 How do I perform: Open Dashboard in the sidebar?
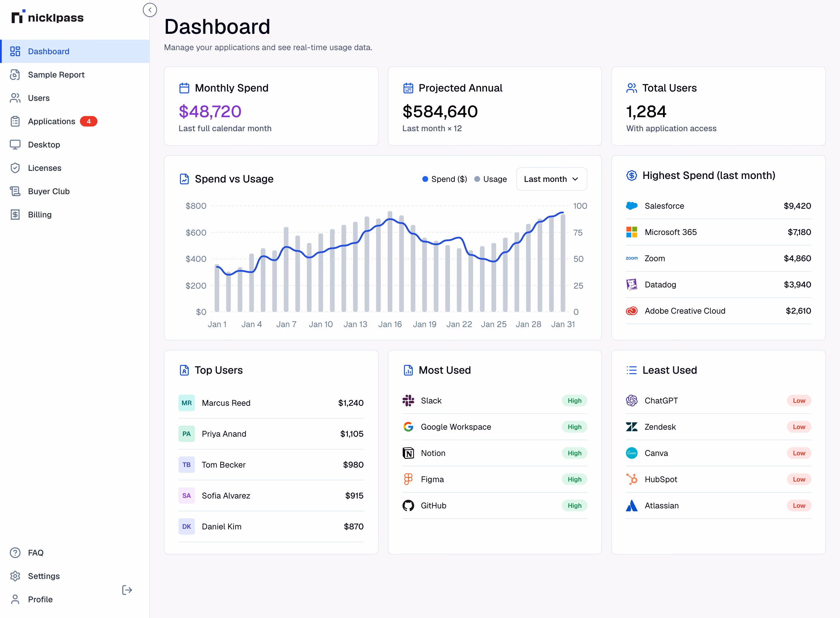tap(75, 51)
